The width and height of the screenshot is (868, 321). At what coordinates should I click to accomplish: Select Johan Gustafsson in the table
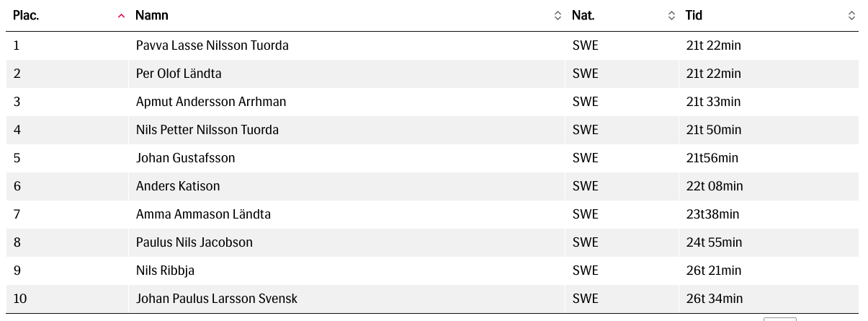[185, 158]
